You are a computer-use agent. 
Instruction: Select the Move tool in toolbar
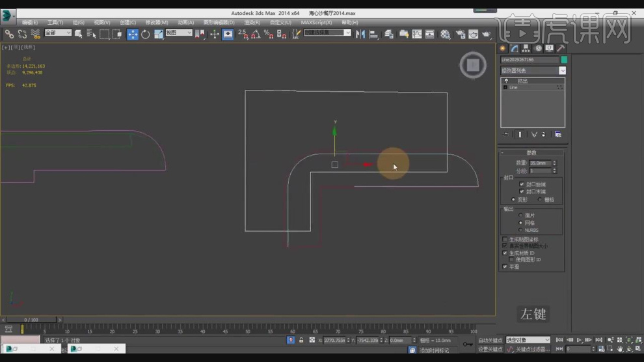tap(132, 34)
